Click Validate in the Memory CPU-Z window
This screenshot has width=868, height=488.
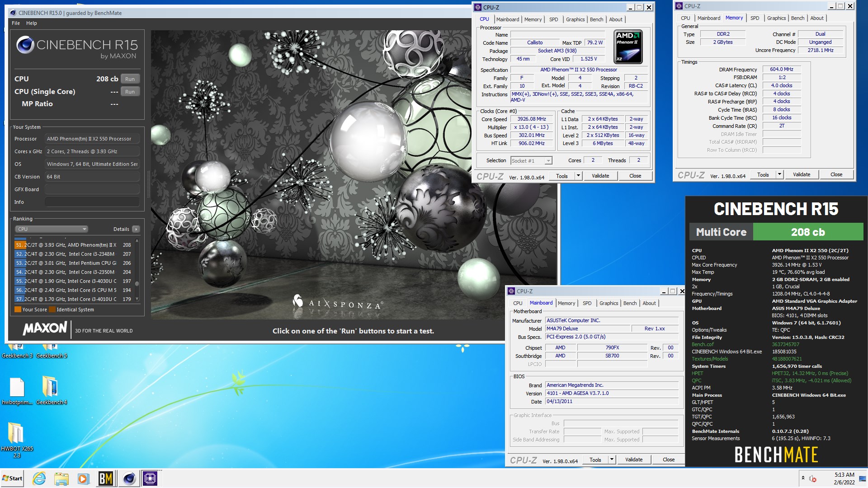(802, 174)
